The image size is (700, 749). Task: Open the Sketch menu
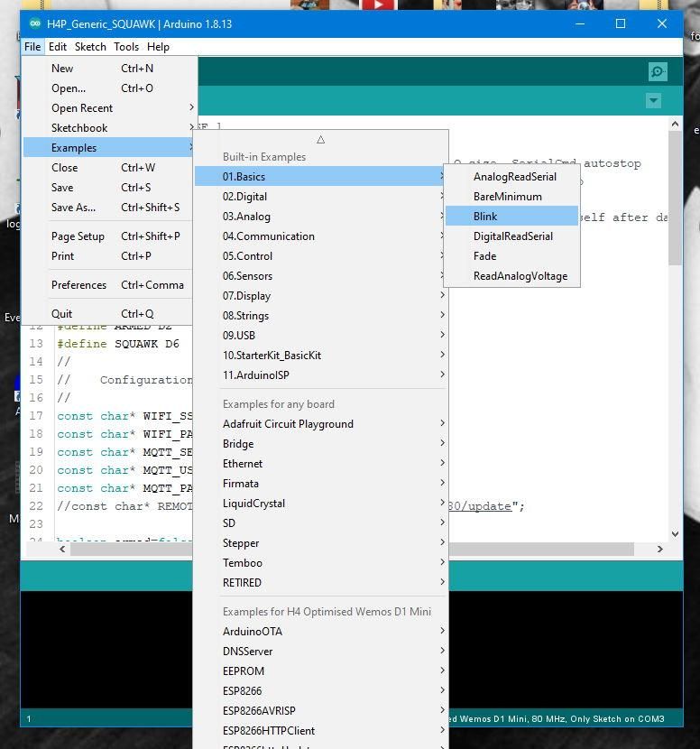[x=90, y=47]
